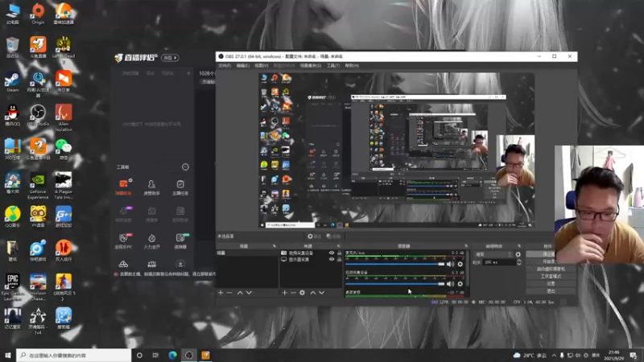
Task: Hide the display capture source via its eye icon
Action: click(x=332, y=259)
